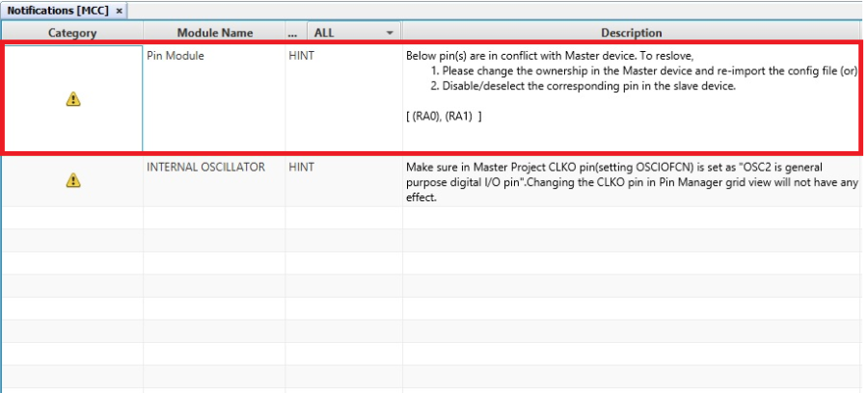Click the HINT cell in the INTERNAL OSCILLATOR row
The height and width of the screenshot is (393, 868).
tap(302, 167)
